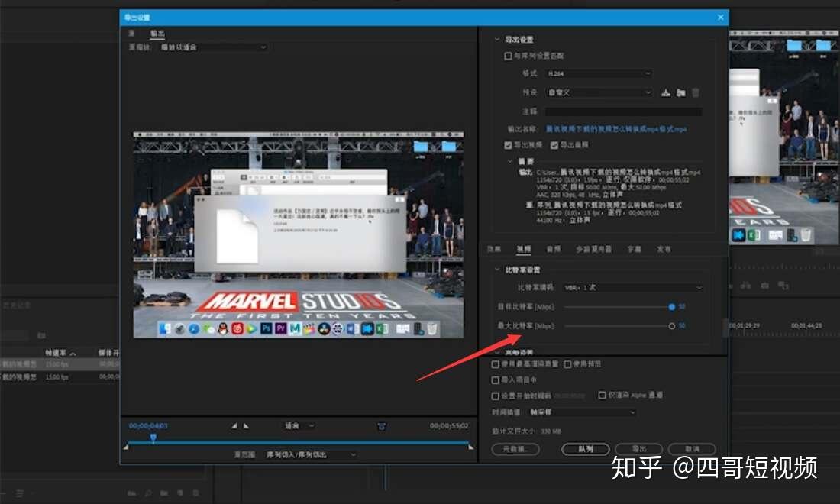
Task: Switch to the 源 tab
Action: pos(131,33)
